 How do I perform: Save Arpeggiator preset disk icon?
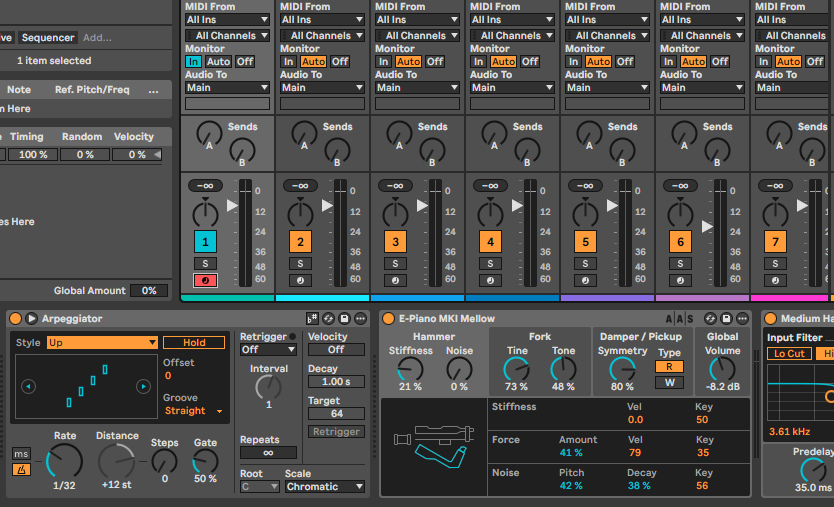[x=344, y=319]
